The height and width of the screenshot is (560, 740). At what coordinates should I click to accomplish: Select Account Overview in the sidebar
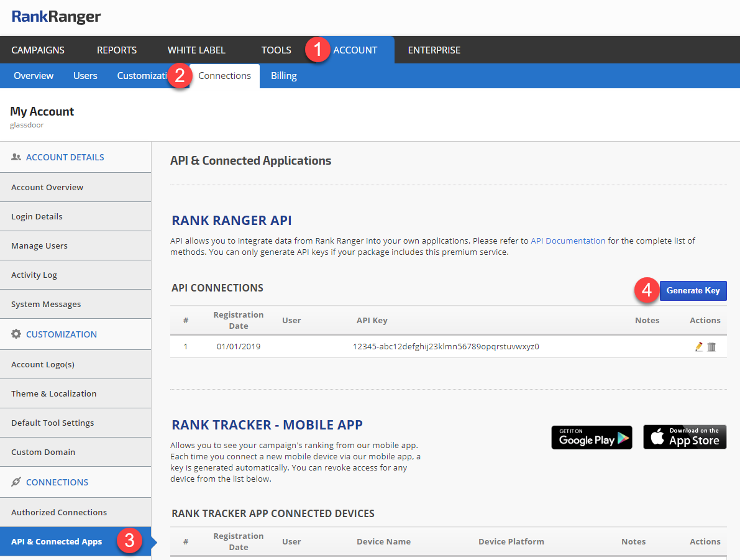click(47, 187)
